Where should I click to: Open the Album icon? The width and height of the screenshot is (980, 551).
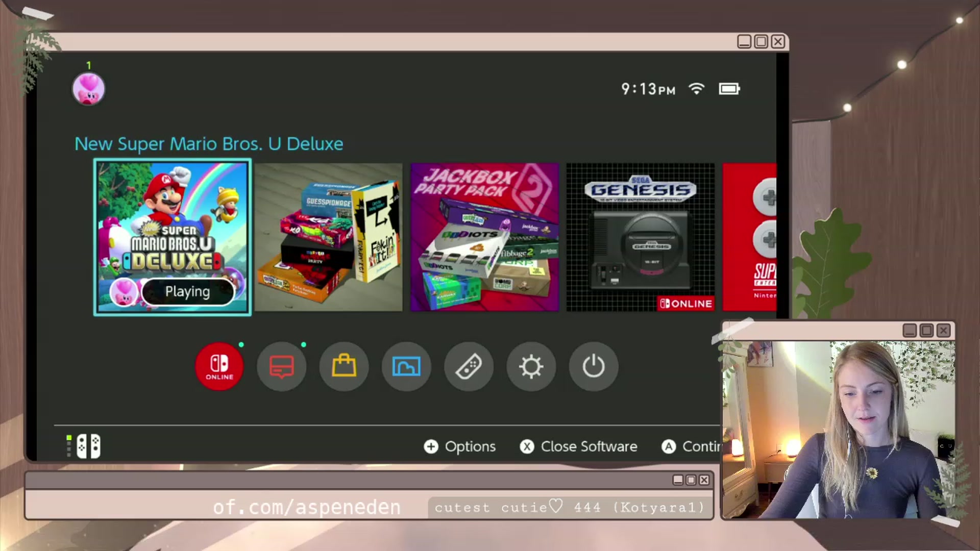(406, 366)
